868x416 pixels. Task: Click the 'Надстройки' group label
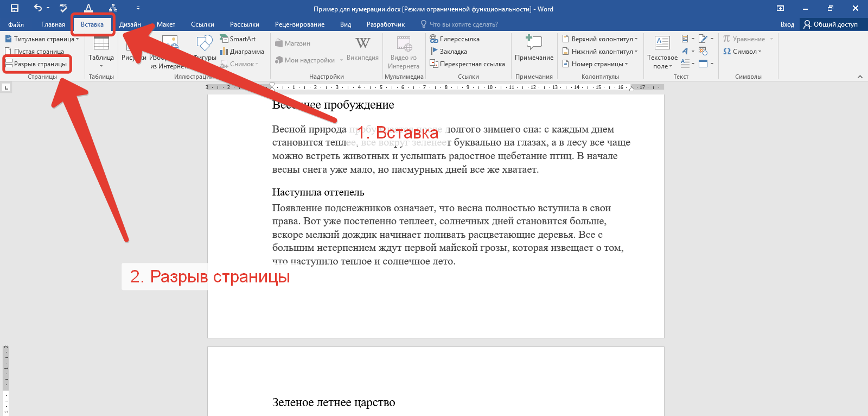click(327, 77)
